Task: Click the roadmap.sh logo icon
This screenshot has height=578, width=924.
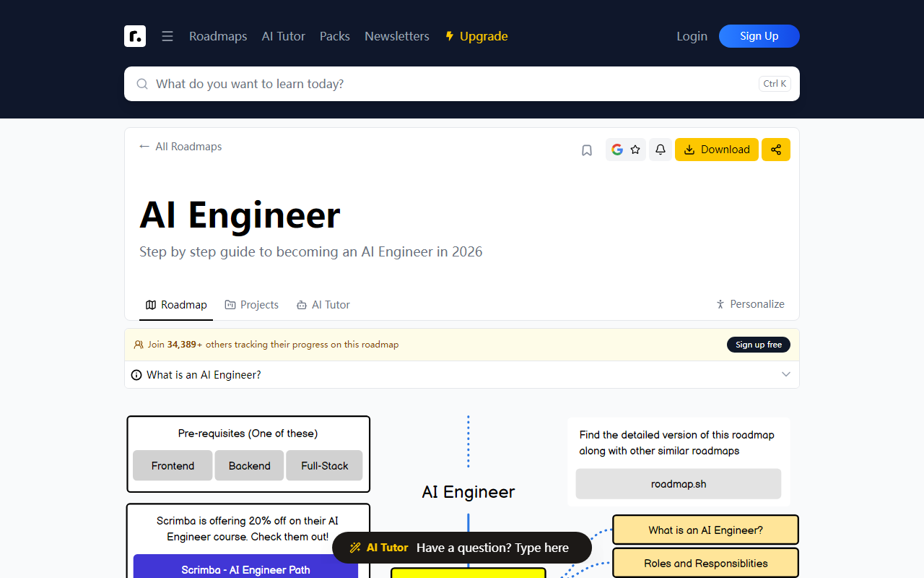Action: pos(135,36)
